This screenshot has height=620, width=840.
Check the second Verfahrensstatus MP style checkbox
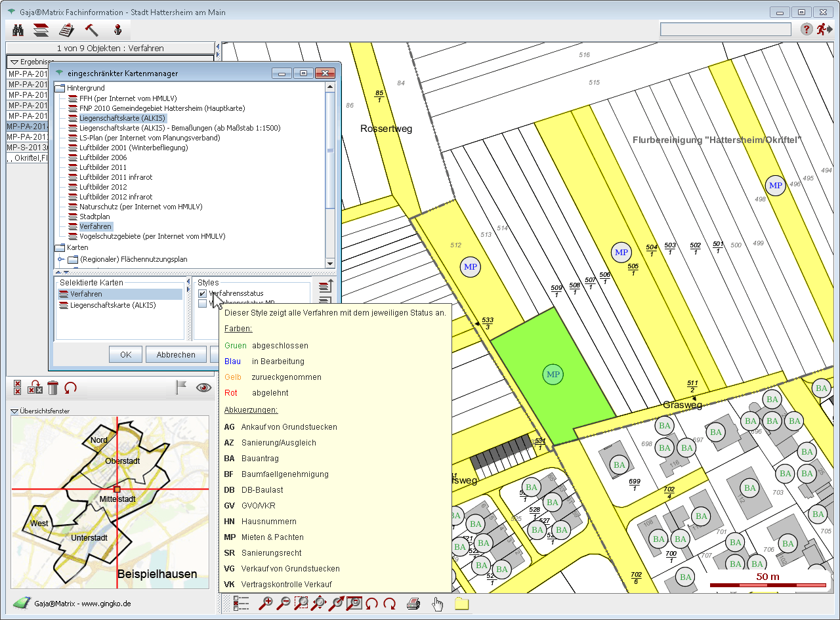(203, 303)
